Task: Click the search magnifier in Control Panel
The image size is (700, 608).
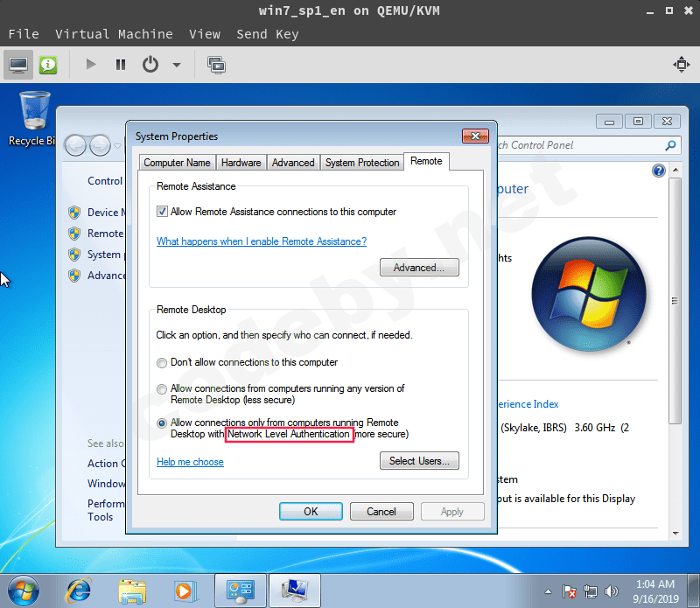Action: 670,145
